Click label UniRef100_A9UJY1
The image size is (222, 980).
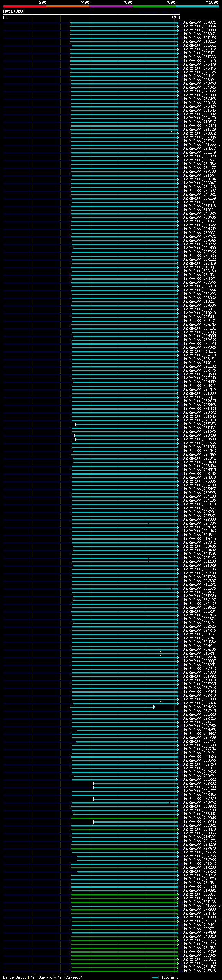click(199, 76)
